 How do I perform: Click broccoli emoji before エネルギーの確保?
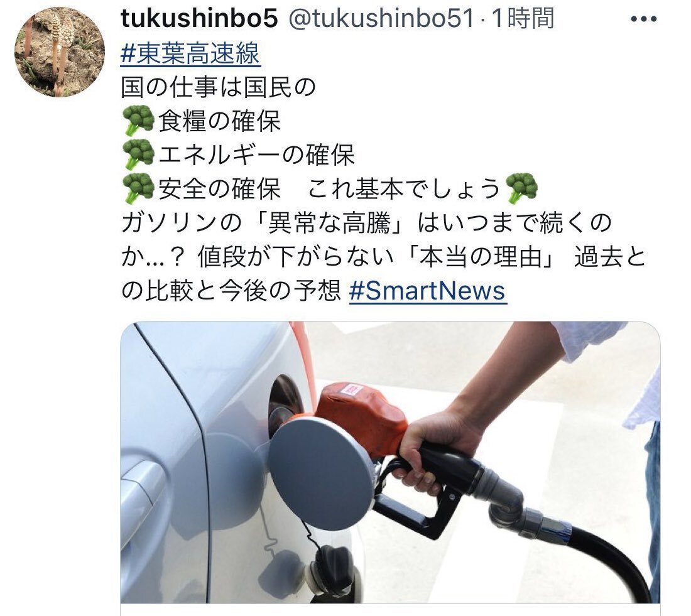coord(138,154)
